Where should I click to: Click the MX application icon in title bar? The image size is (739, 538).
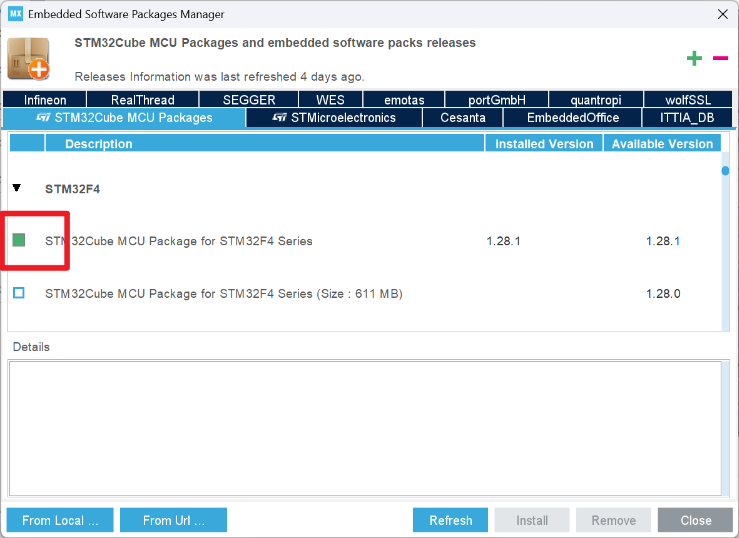(15, 14)
